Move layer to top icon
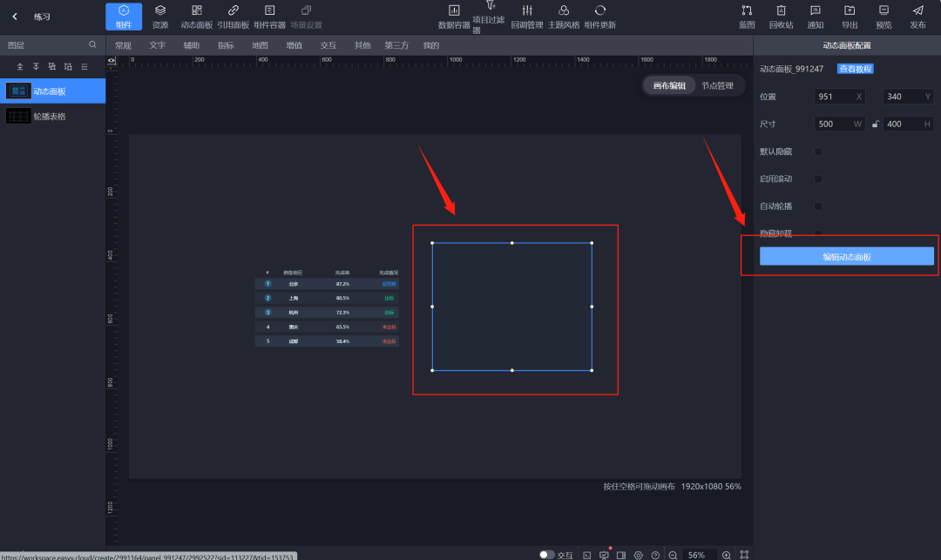The image size is (941, 560). 20,66
